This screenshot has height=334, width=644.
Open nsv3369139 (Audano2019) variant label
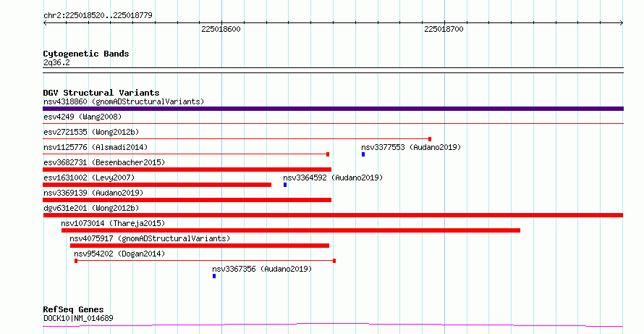pyautogui.click(x=93, y=193)
